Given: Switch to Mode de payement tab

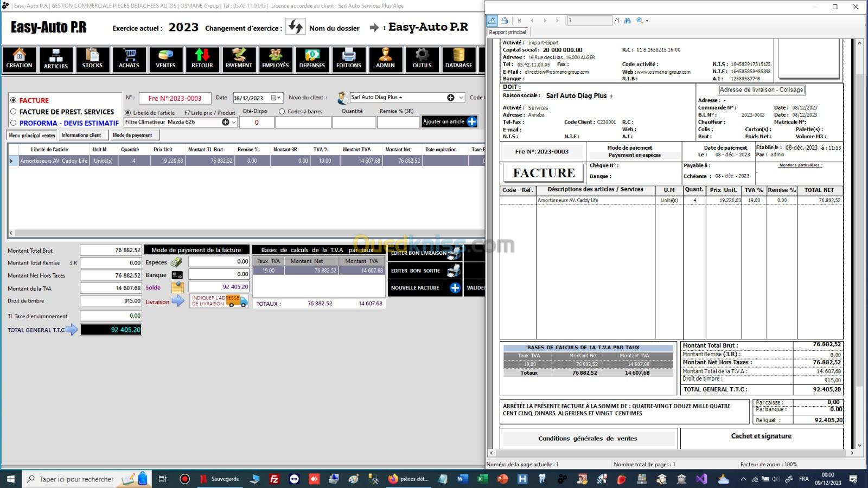Looking at the screenshot, I should 132,135.
